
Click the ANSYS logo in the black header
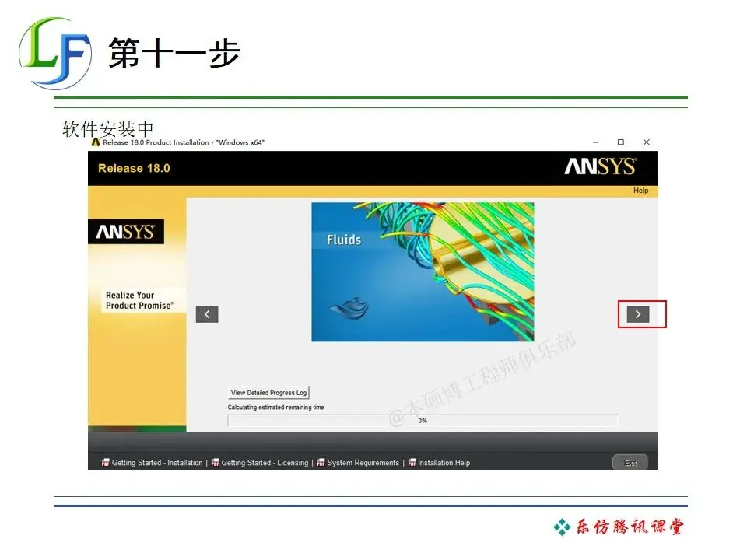600,166
